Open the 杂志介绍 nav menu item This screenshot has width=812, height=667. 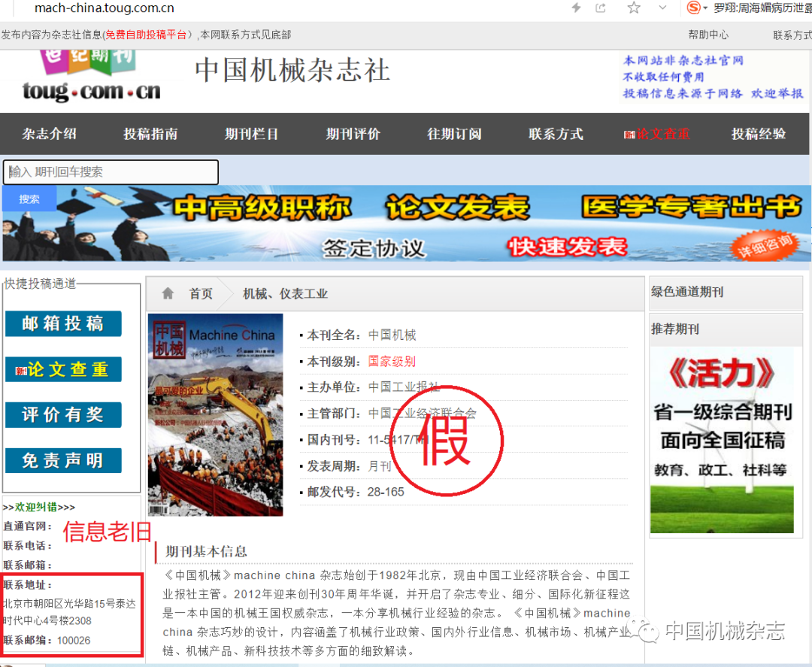click(x=49, y=134)
